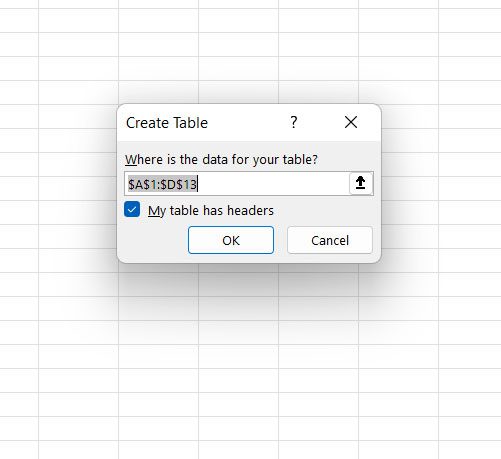Click the "My table has headers" label text

point(211,211)
